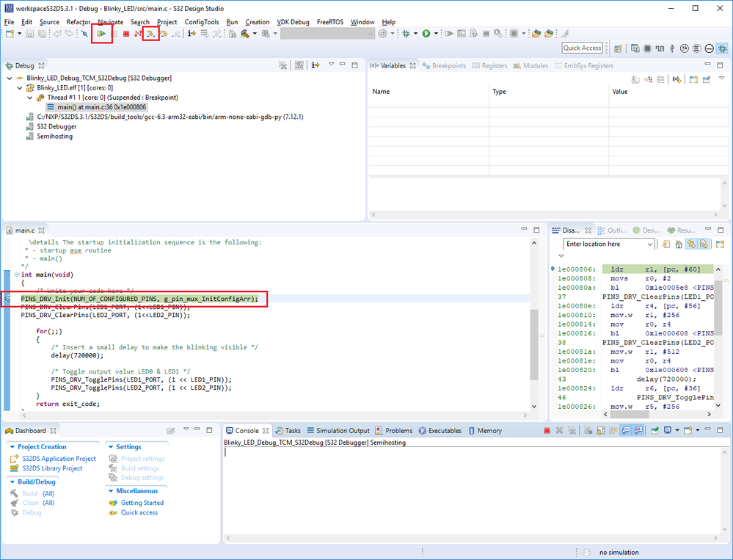Click the Pin Console icon
This screenshot has width=733, height=560.
[654, 431]
